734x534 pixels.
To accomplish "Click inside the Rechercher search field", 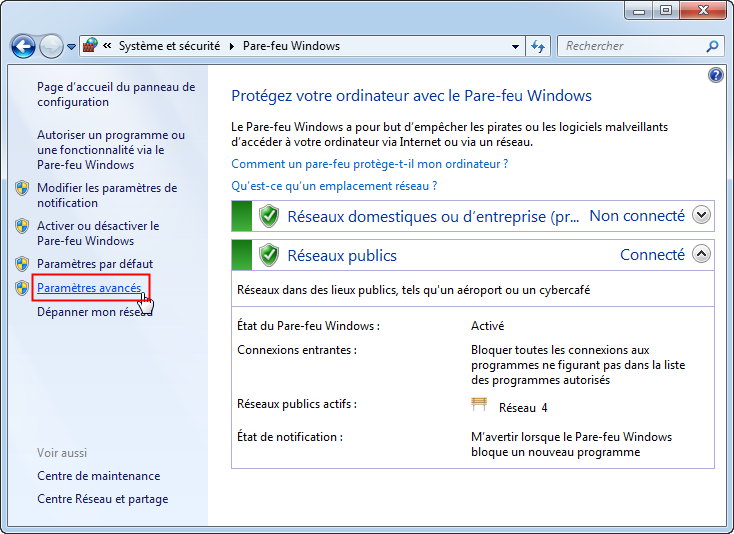I will (x=630, y=46).
